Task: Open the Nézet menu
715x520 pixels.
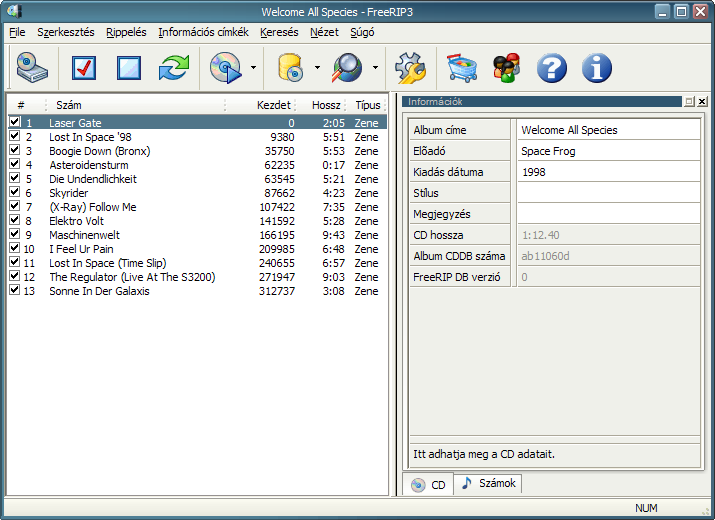Action: pos(324,32)
